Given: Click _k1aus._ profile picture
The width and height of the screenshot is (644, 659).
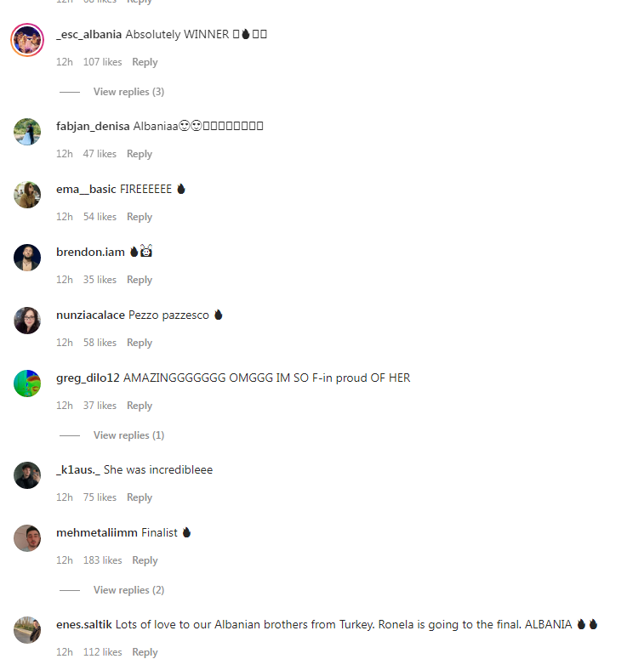Looking at the screenshot, I should pos(27,475).
